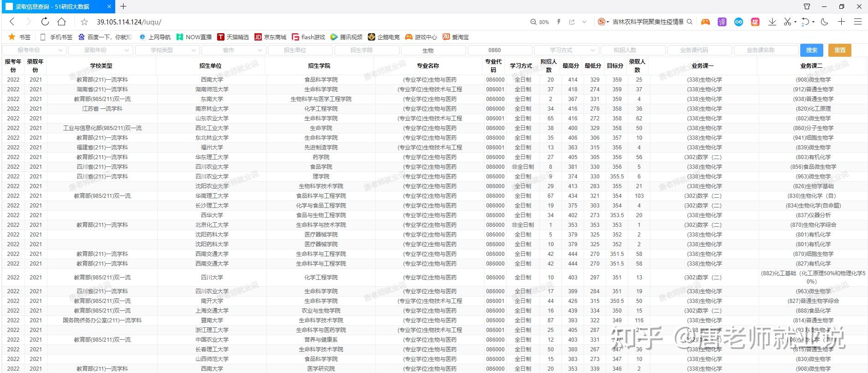Open the 百度一下 bookmark
The width and height of the screenshot is (868, 373).
click(105, 37)
